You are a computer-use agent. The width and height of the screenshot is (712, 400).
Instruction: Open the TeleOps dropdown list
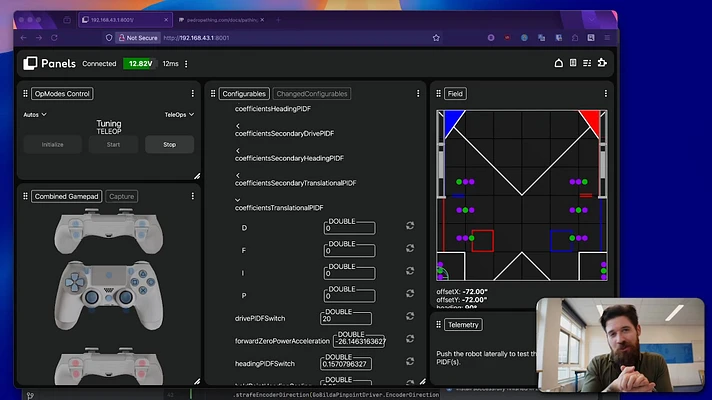[179, 115]
